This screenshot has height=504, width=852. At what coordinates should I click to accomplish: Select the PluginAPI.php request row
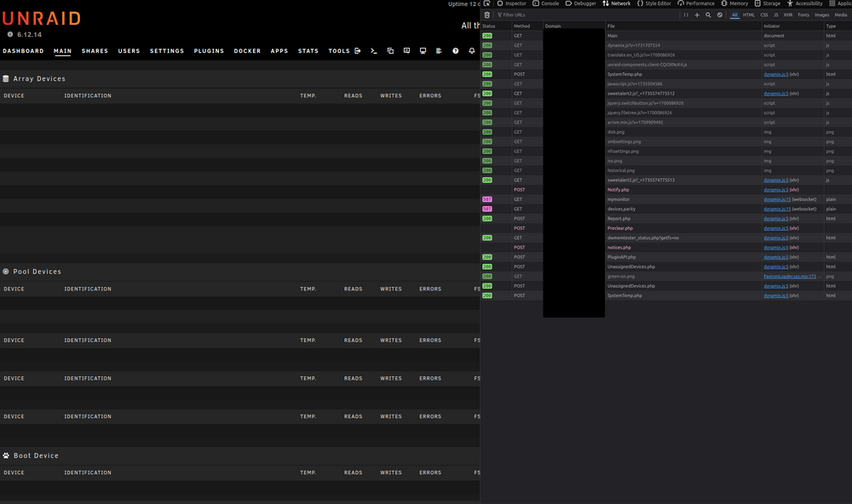coord(666,257)
